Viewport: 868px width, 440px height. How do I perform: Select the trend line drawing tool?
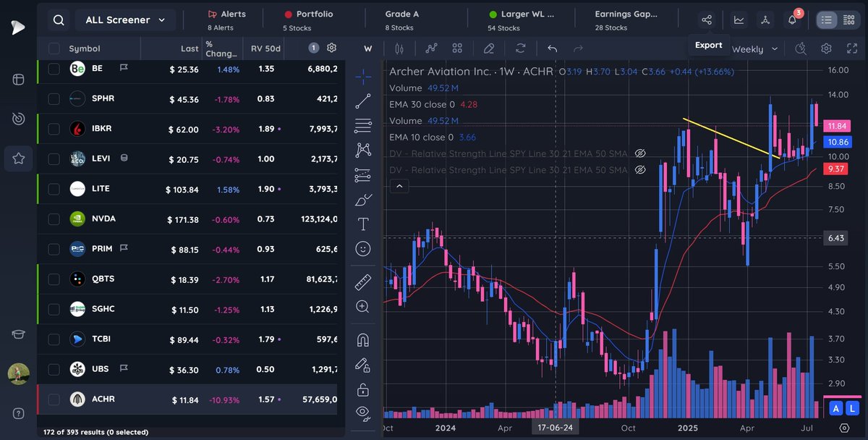pyautogui.click(x=363, y=101)
